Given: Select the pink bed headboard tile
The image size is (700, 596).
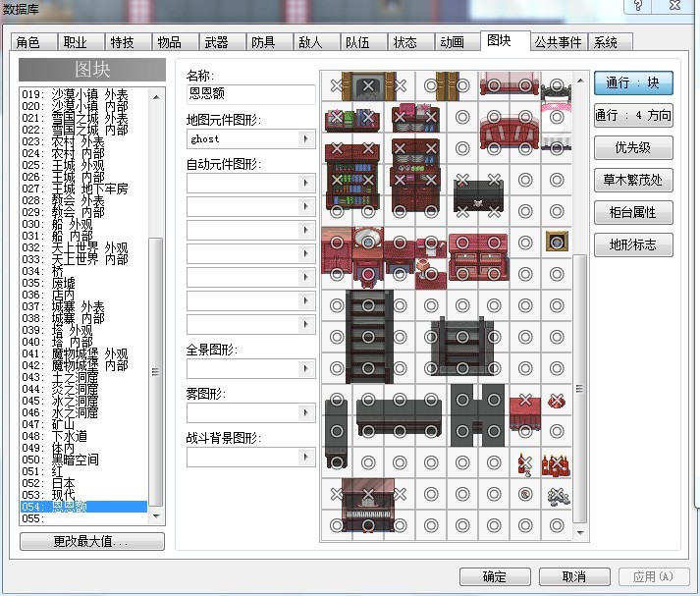Looking at the screenshot, I should point(509,85).
